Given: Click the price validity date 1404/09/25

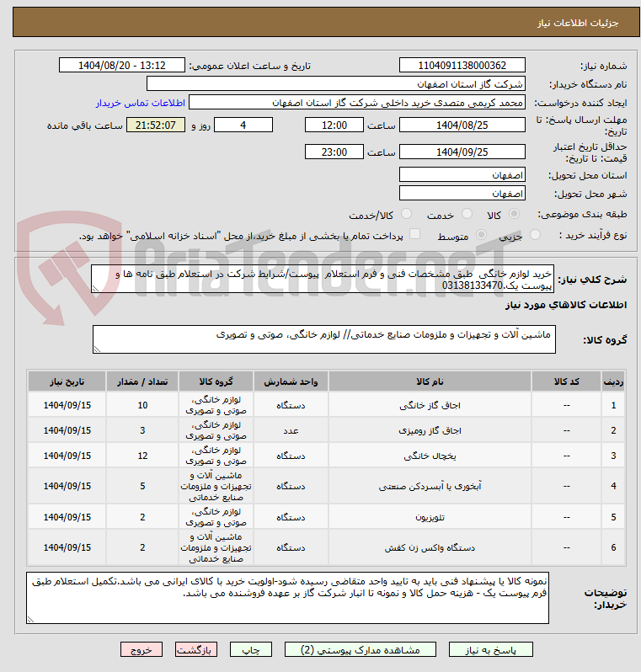Looking at the screenshot, I should coord(462,152).
